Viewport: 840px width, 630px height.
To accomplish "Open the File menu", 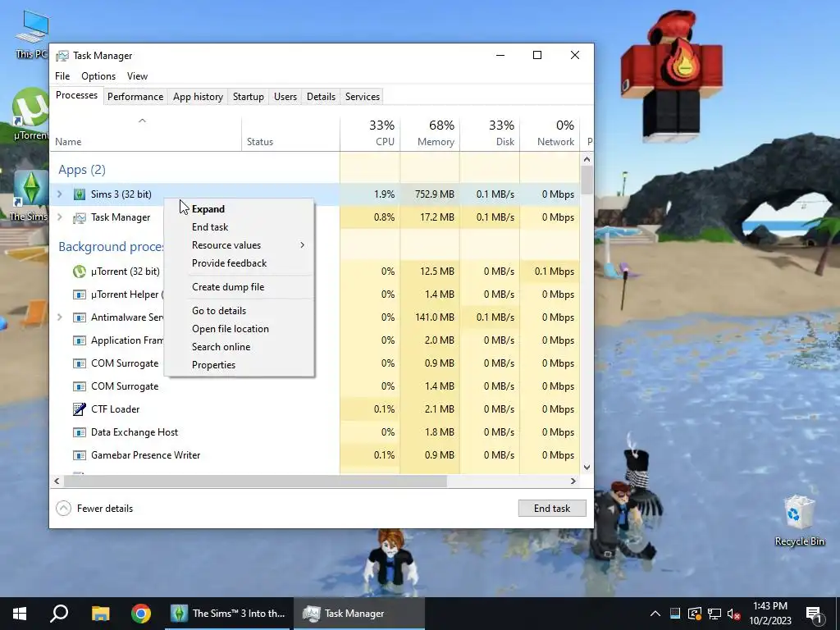I will 62,76.
